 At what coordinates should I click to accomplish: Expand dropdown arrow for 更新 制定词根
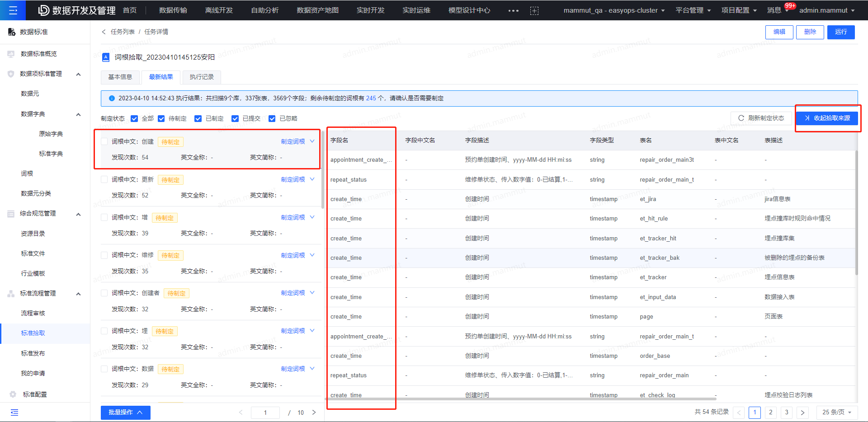pos(312,179)
